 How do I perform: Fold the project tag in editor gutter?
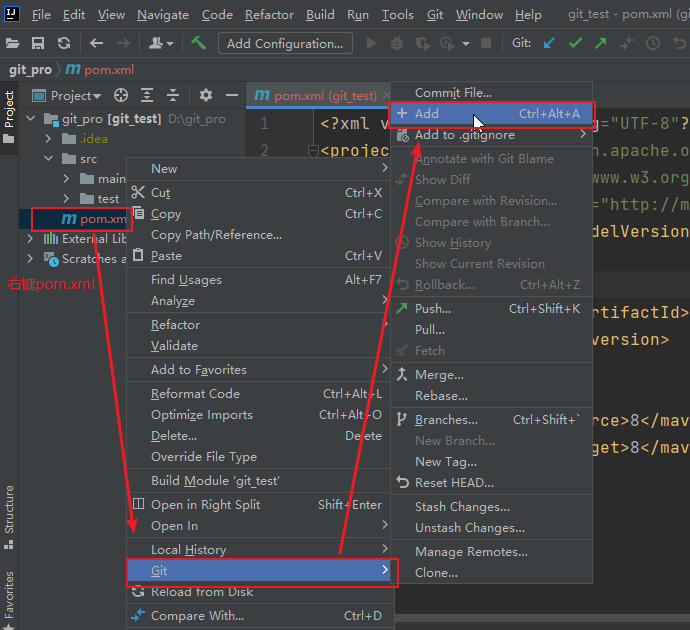313,151
